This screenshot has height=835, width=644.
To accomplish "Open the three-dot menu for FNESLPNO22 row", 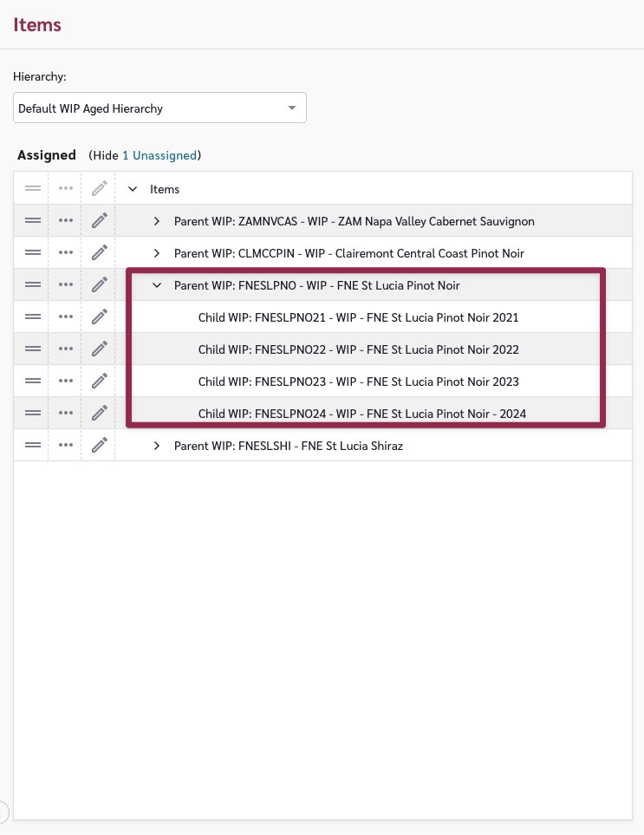I will pos(66,349).
